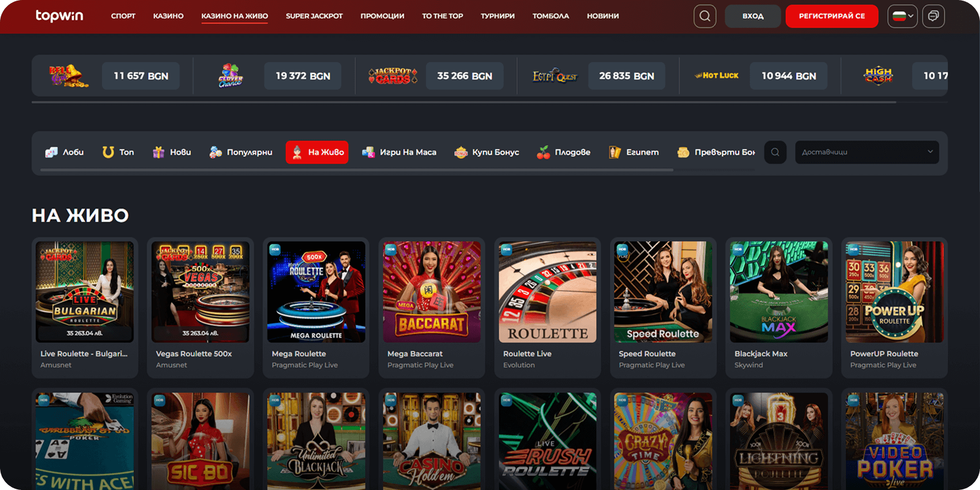
Task: Click the Hot Luck jackpot icon
Action: click(717, 76)
